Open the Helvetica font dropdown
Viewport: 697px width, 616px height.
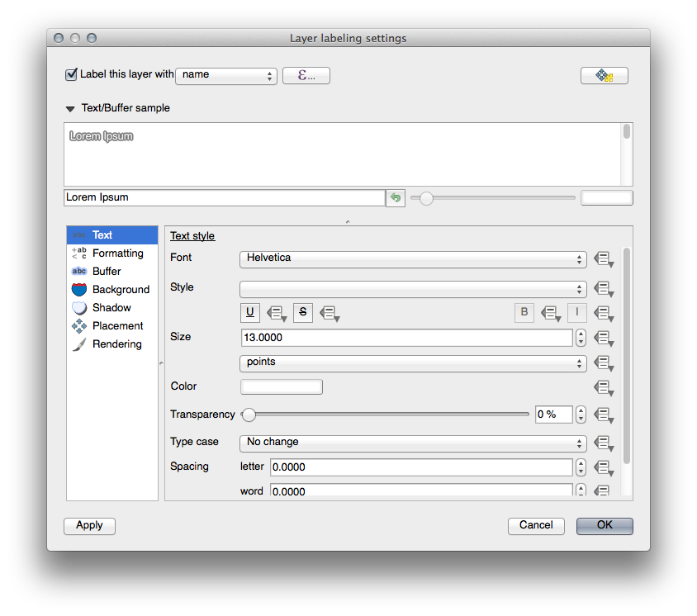(x=413, y=258)
